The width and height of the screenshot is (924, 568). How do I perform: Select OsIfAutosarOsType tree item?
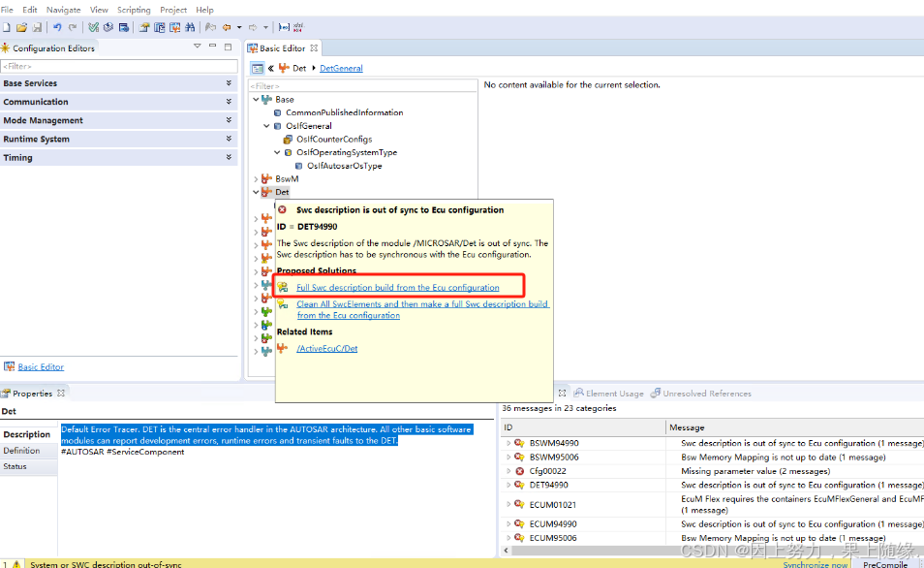click(x=344, y=166)
